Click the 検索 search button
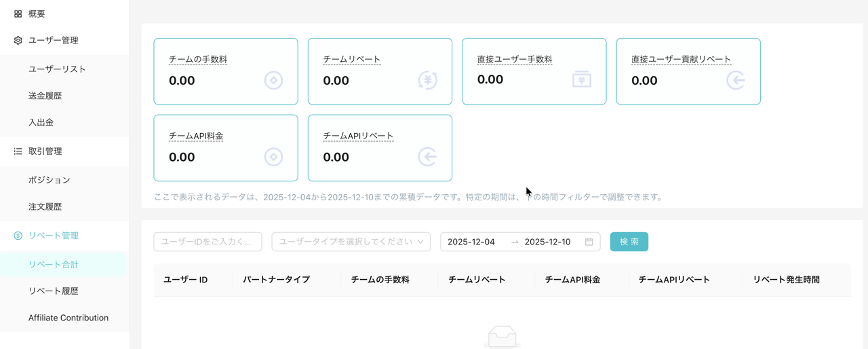 [x=629, y=242]
